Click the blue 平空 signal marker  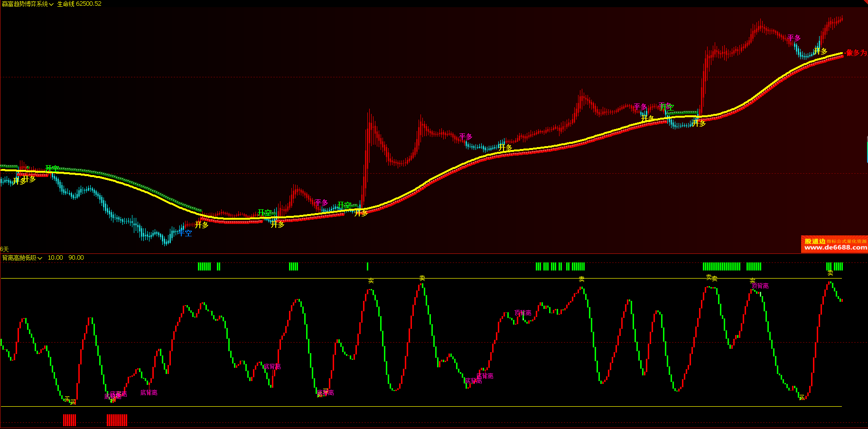coord(185,233)
